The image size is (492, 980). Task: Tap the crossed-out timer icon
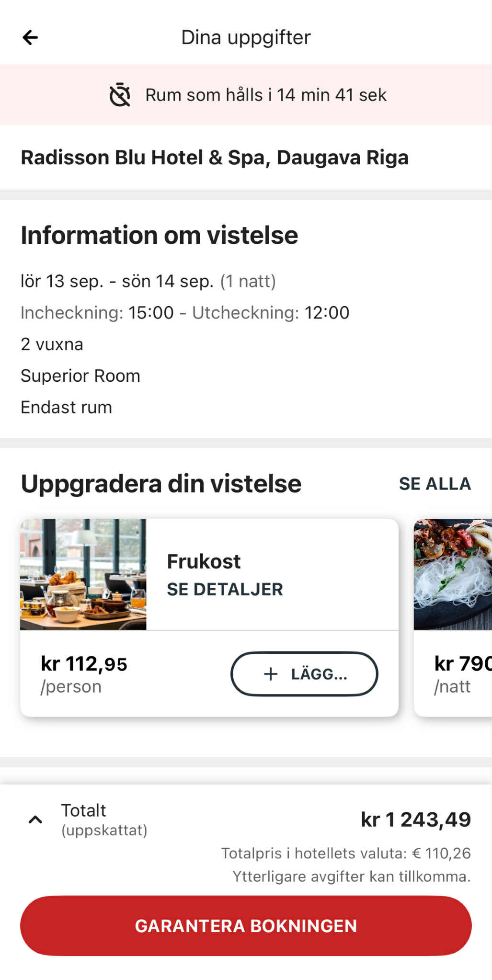coord(120,95)
